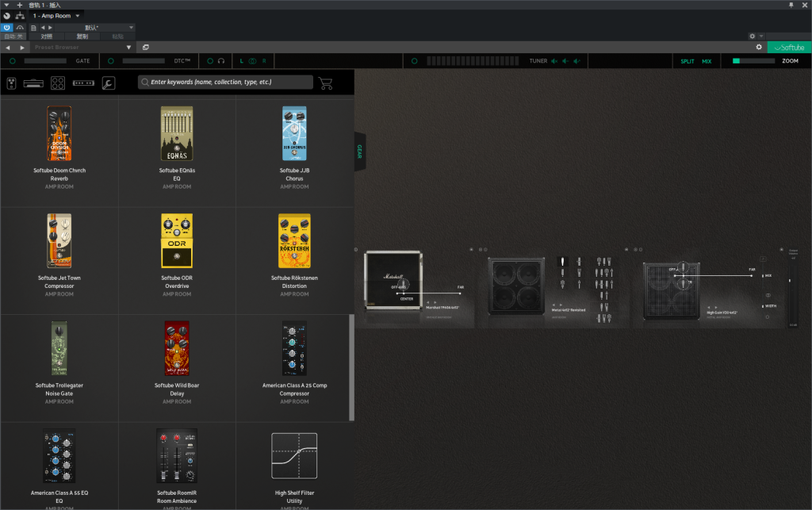This screenshot has width=812, height=510.
Task: Open the 1 - Amp Room plugin dropdown
Action: pyautogui.click(x=56, y=16)
